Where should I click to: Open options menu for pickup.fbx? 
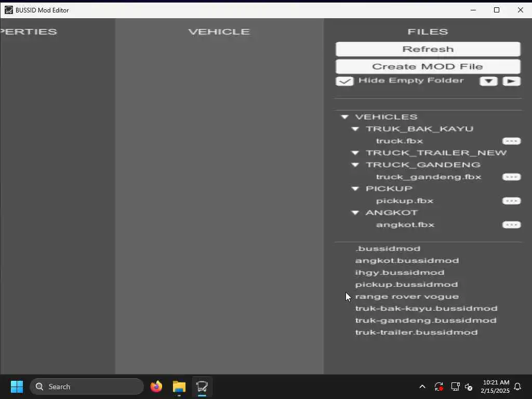click(511, 201)
